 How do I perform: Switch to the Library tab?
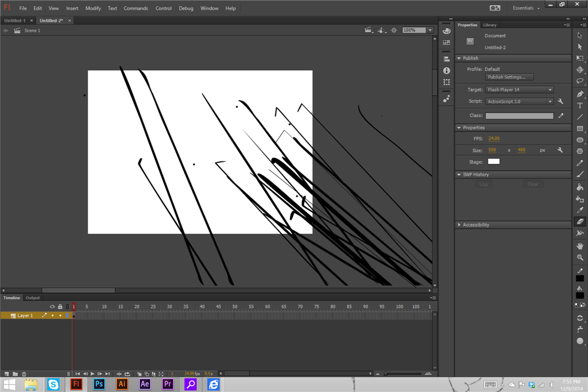(x=489, y=25)
